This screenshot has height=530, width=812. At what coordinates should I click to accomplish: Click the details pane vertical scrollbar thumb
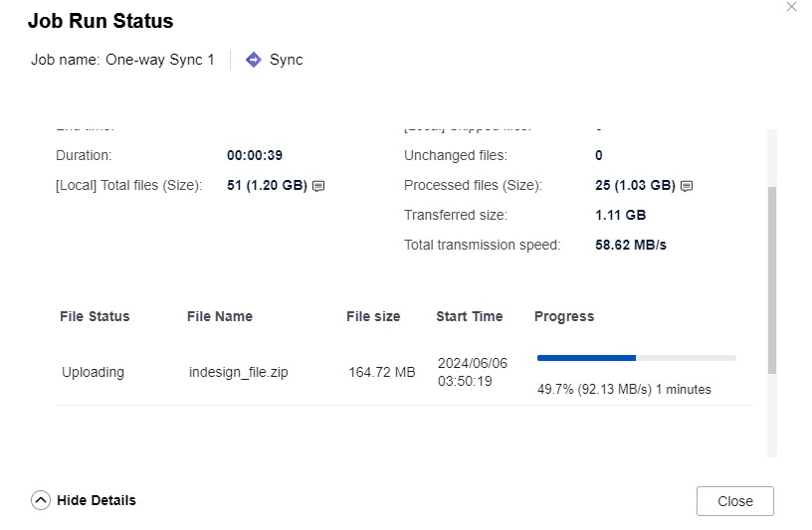coord(772,278)
